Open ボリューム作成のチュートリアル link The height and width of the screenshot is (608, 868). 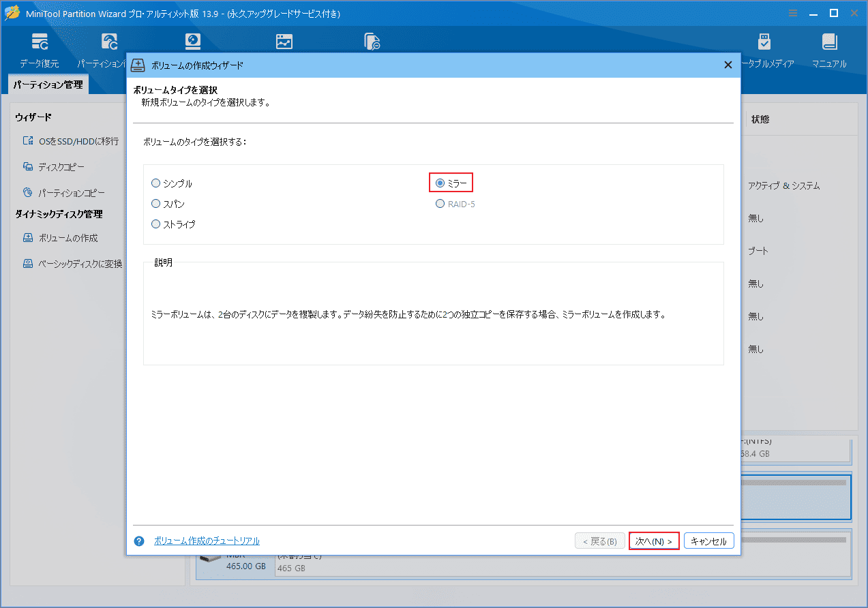pyautogui.click(x=207, y=541)
